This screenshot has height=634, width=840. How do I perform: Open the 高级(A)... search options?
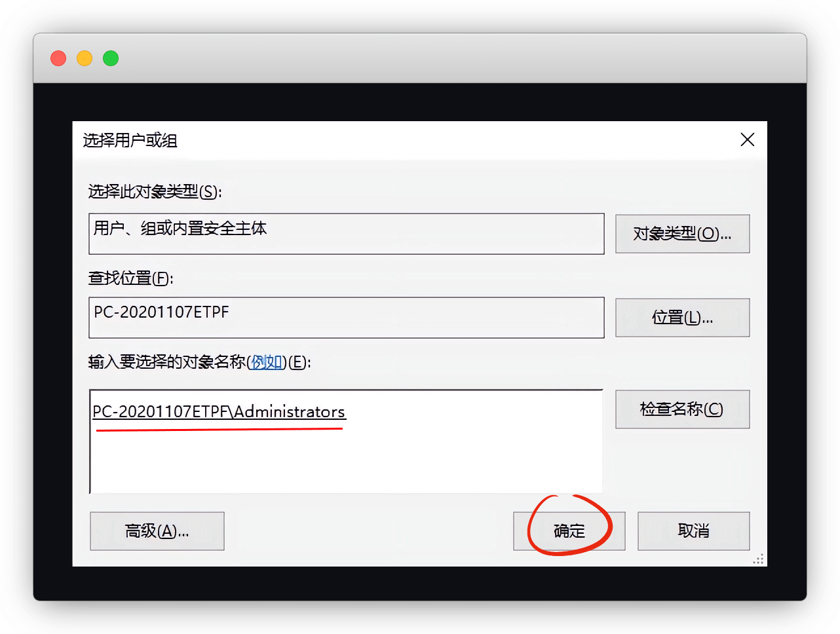pos(157,531)
